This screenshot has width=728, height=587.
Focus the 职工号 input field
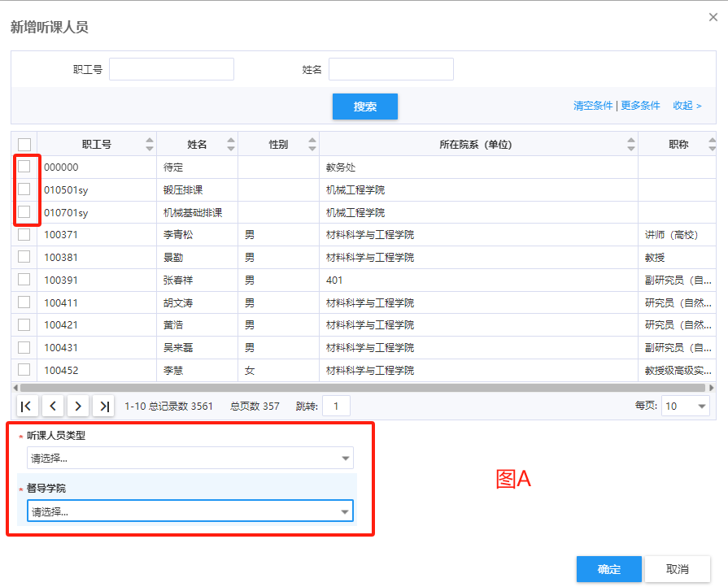coord(172,70)
